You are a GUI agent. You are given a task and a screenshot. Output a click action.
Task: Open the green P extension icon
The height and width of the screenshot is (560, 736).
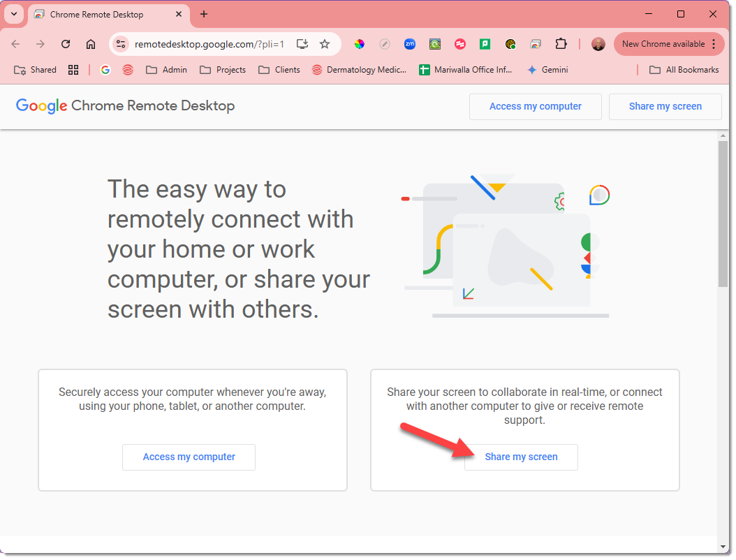click(x=485, y=44)
